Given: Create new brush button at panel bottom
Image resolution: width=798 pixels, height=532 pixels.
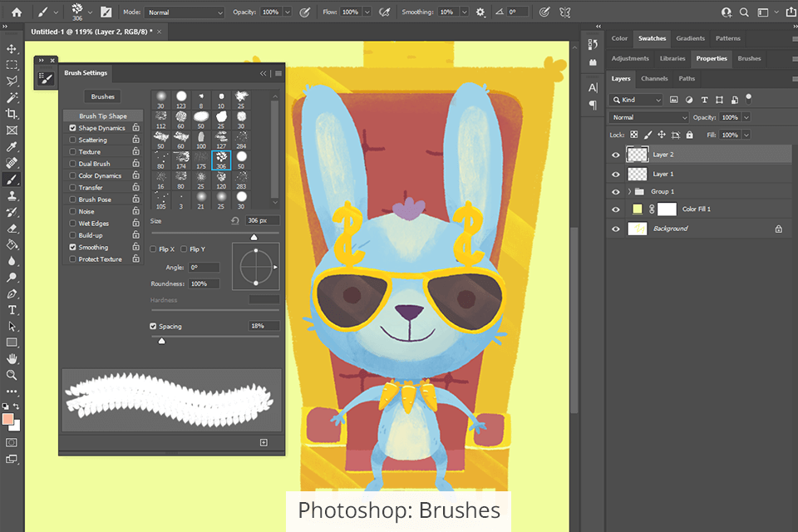Looking at the screenshot, I should pos(264,442).
